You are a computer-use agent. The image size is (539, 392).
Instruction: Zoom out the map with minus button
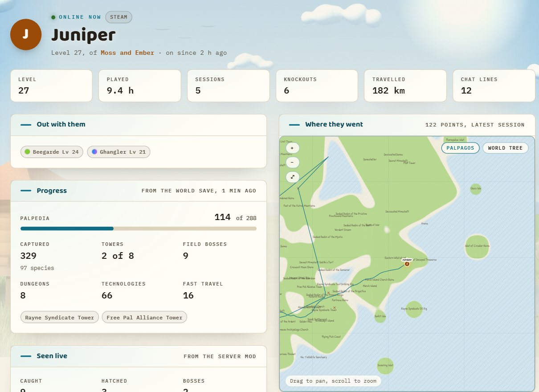click(292, 163)
